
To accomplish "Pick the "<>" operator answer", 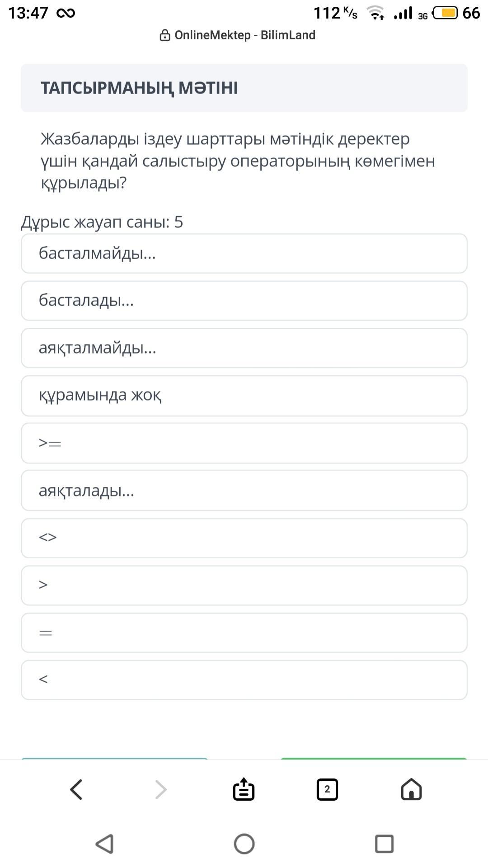I will coord(244,538).
